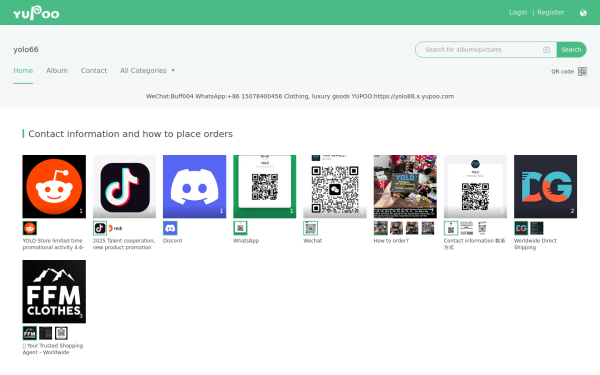Image resolution: width=600 pixels, height=375 pixels.
Task: Open the DG Worldwide Direct Shipping cover
Action: point(545,186)
